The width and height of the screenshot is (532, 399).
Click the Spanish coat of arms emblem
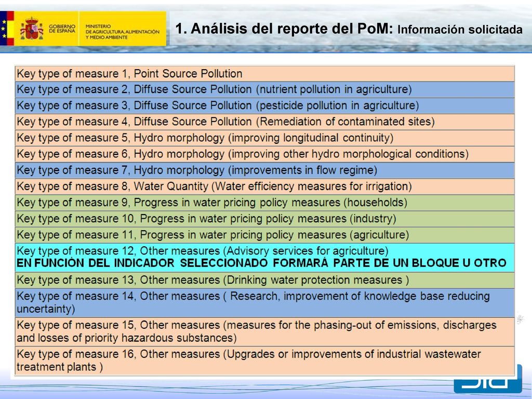point(32,29)
